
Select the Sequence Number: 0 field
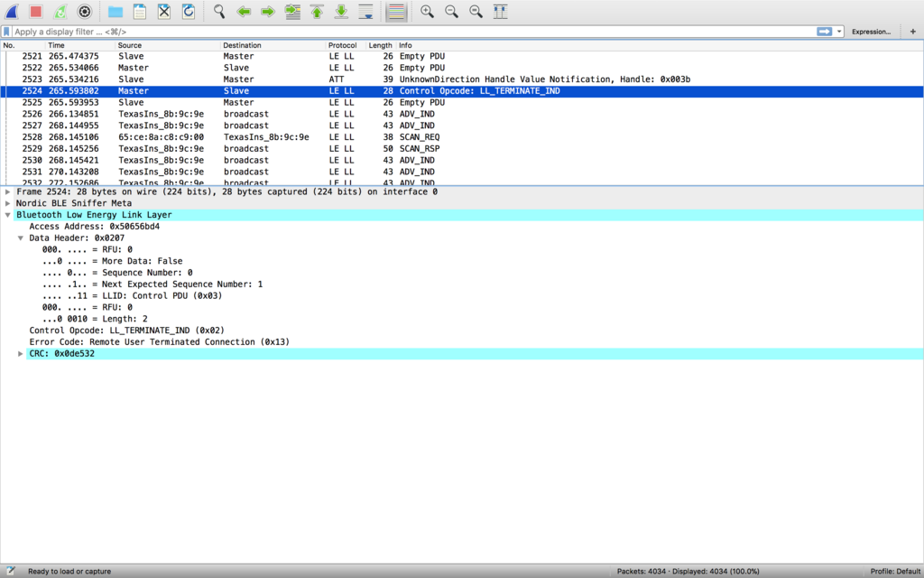(117, 273)
